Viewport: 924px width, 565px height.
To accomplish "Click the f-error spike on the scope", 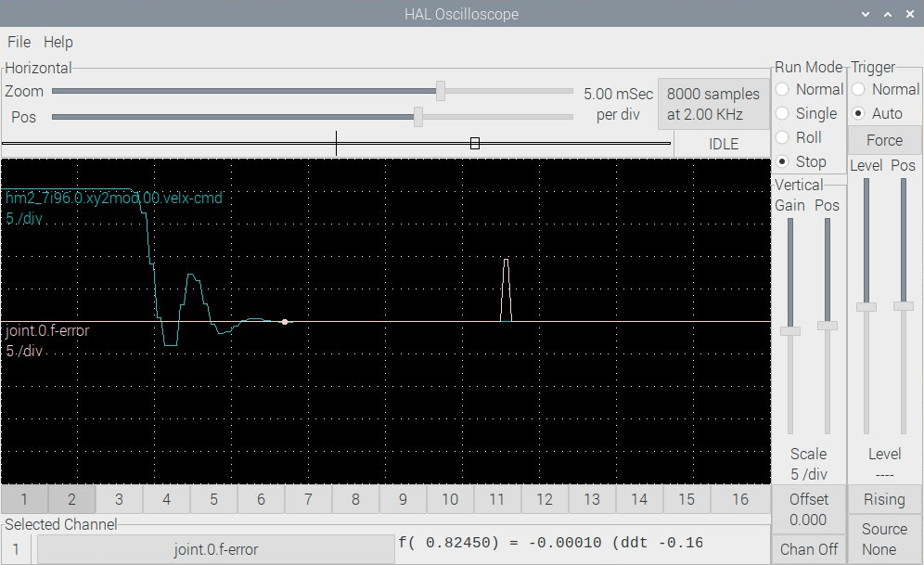I will coord(507,289).
